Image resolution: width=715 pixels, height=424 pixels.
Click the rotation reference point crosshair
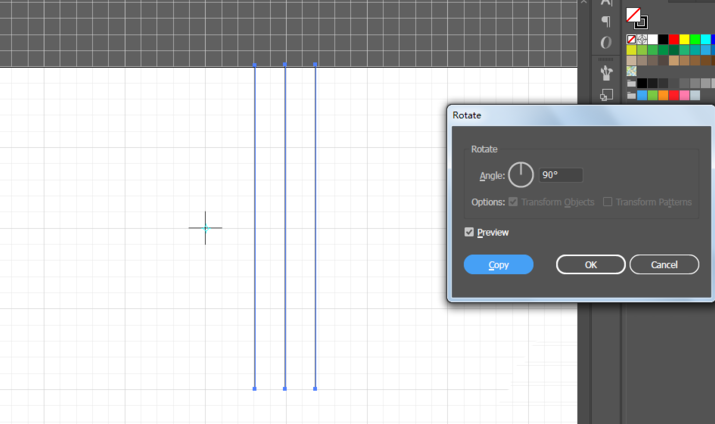coord(206,228)
